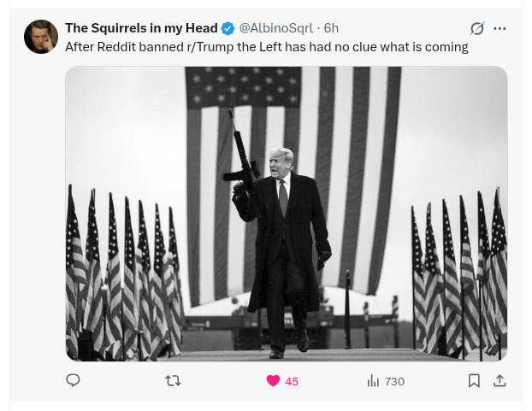Open the three-dot more options menu

(x=499, y=28)
